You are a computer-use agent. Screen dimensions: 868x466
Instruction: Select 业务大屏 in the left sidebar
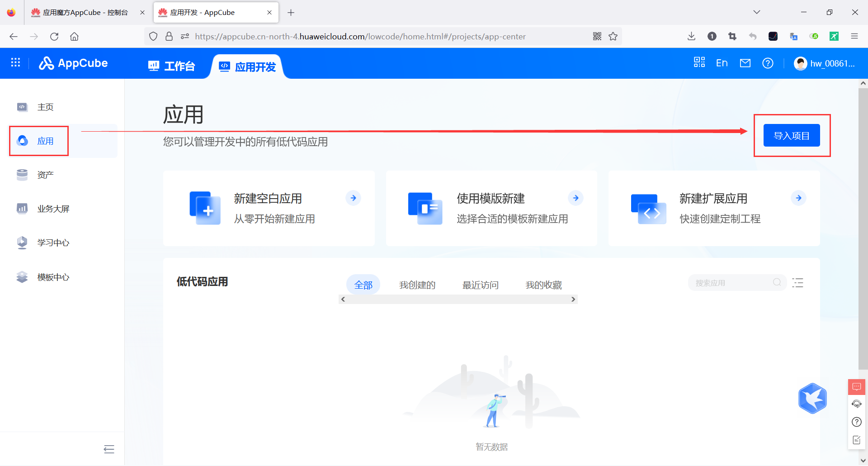point(53,209)
